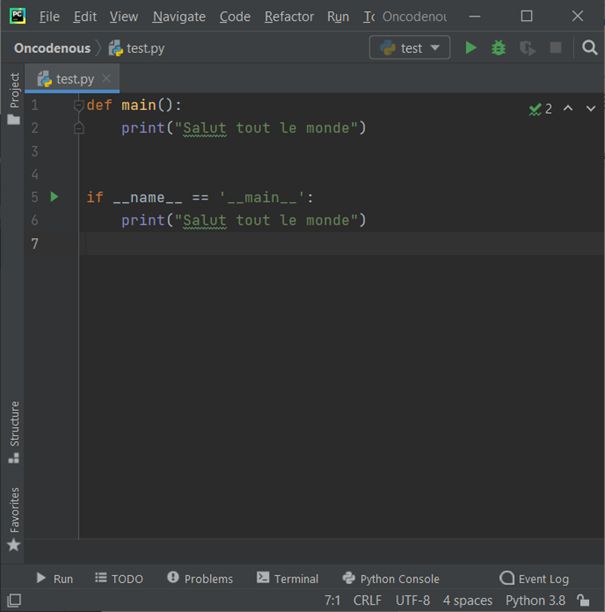Screen dimensions: 605x612
Task: Open the Code menu
Action: click(x=235, y=16)
